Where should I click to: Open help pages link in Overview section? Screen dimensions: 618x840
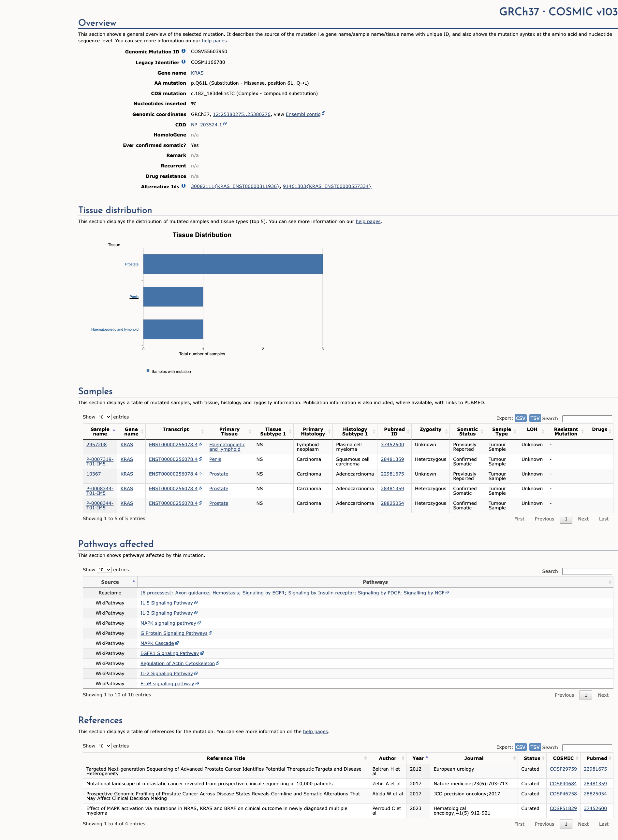click(x=214, y=41)
